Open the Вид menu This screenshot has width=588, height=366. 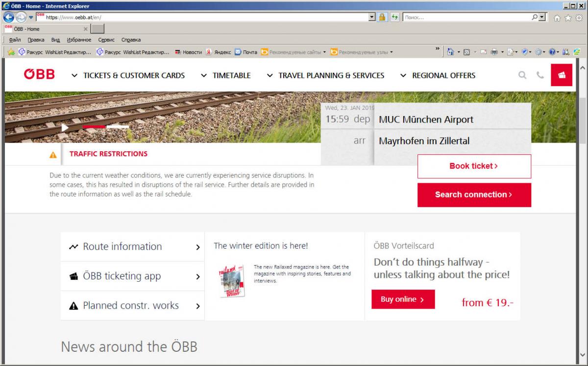[x=55, y=40]
